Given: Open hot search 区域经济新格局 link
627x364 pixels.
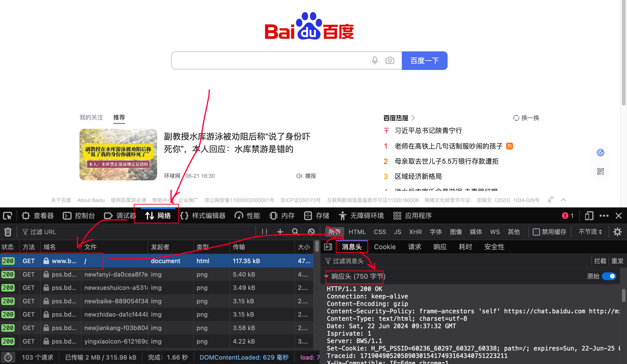Looking at the screenshot, I should coord(418,176).
